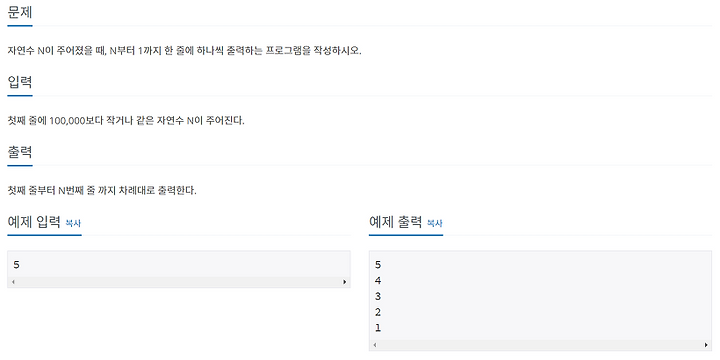This screenshot has width=720, height=360.
Task: Click the sample input horizontal scrollbar track
Action: coord(179,282)
